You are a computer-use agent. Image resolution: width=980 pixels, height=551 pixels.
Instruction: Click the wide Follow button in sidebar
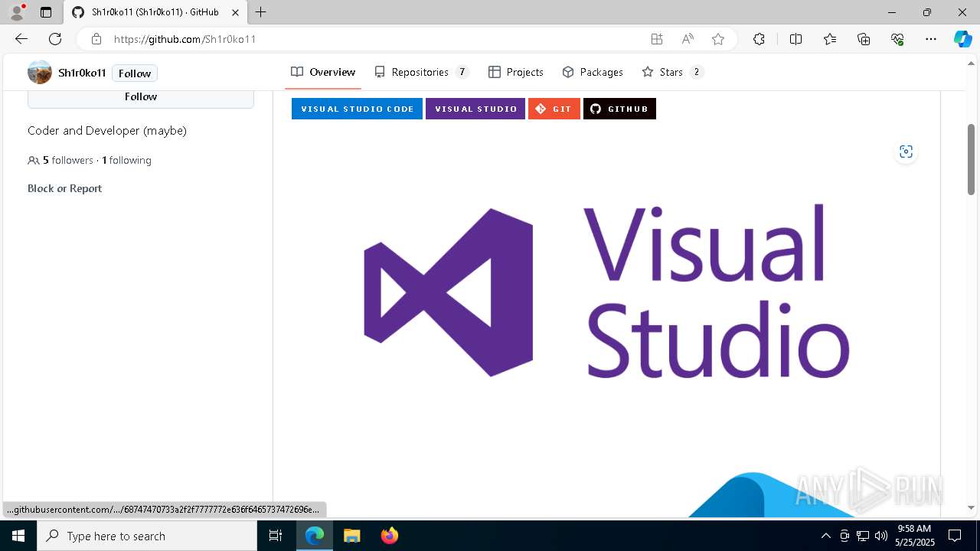(141, 98)
